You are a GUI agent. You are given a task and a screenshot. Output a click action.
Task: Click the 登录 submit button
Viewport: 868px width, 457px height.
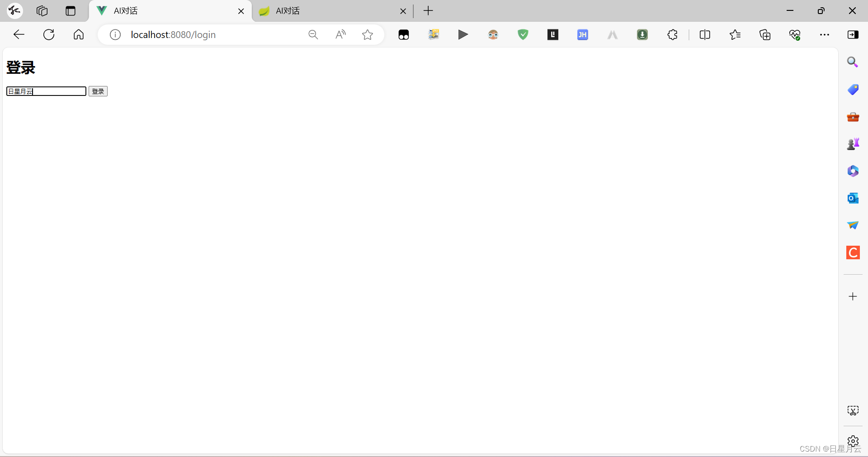(98, 91)
